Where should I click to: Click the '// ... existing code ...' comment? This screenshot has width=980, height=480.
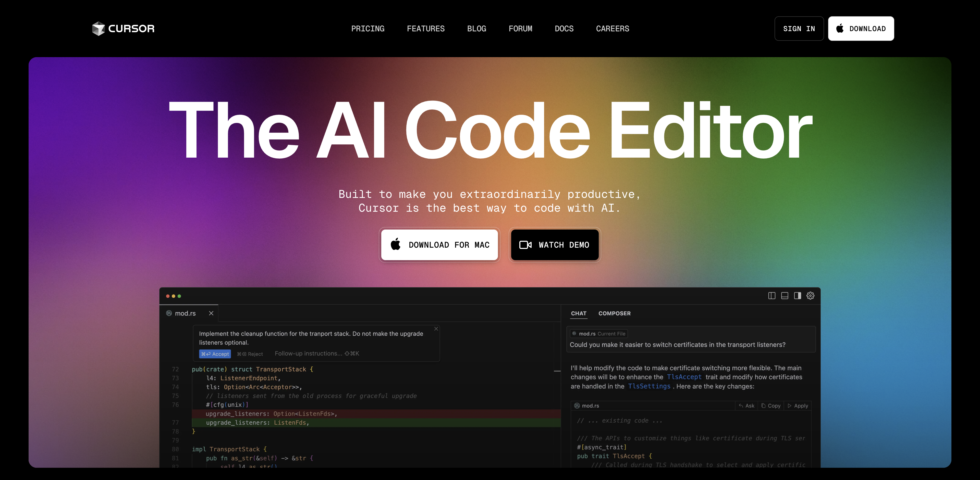click(x=619, y=420)
